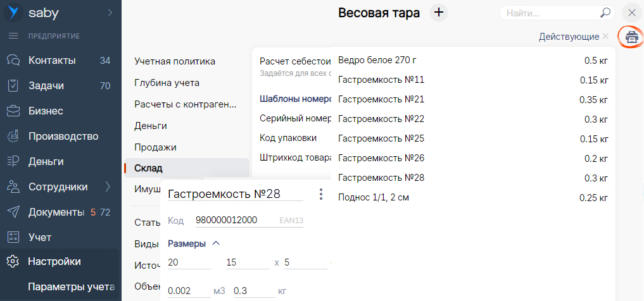
Task: Click the search magnifier icon
Action: point(605,13)
